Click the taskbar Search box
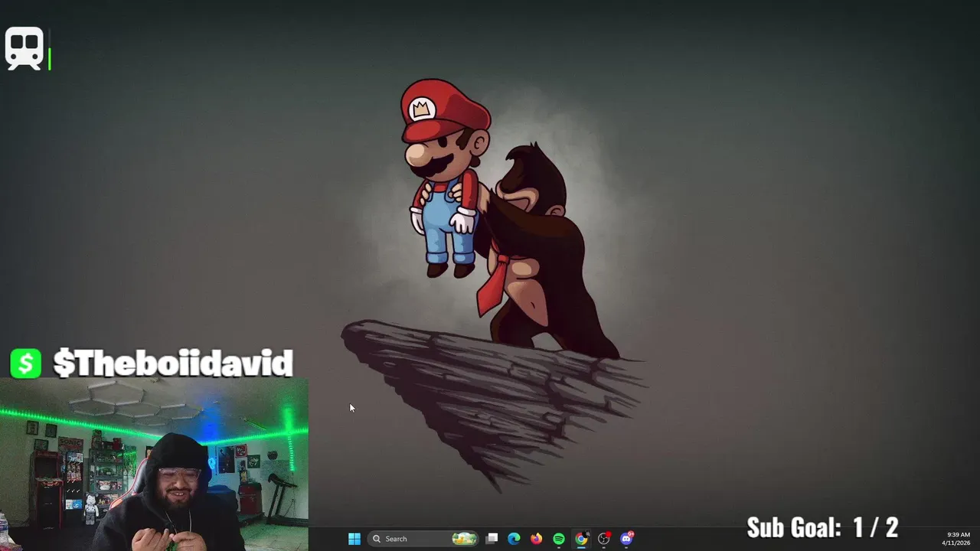The width and height of the screenshot is (980, 551). click(x=423, y=539)
